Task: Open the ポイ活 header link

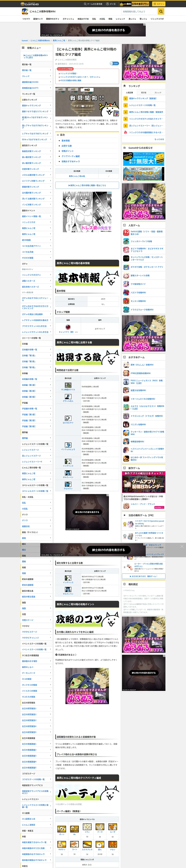Action: click(111, 4)
